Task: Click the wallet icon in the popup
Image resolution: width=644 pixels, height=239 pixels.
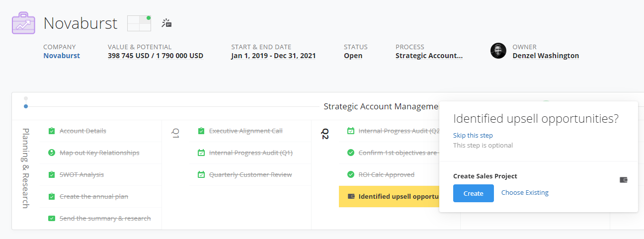Action: pyautogui.click(x=624, y=180)
